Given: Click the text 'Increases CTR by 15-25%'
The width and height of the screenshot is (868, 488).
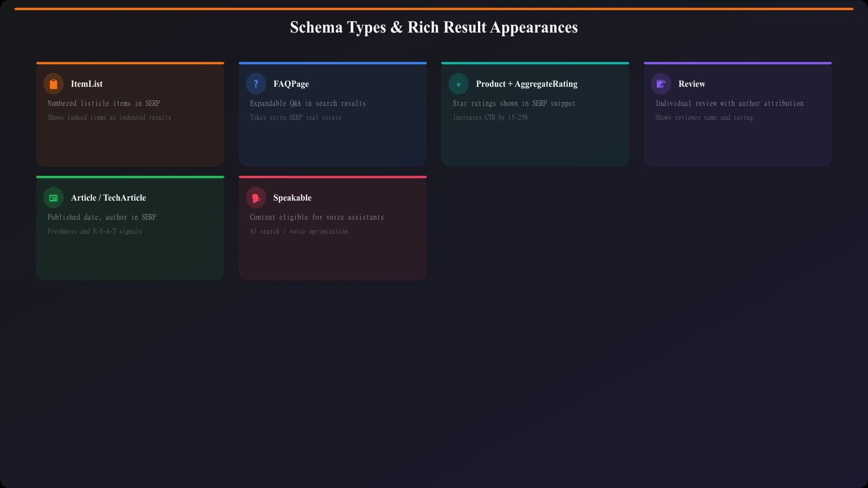Looking at the screenshot, I should 490,117.
